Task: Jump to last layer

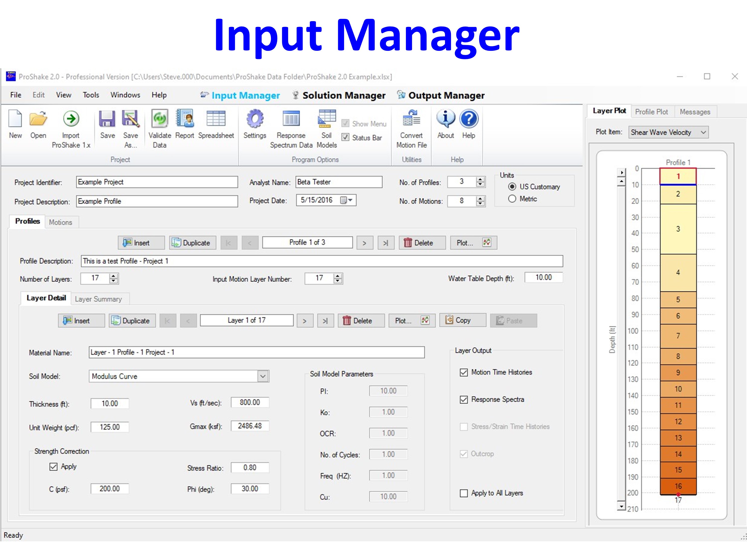Action: click(325, 321)
